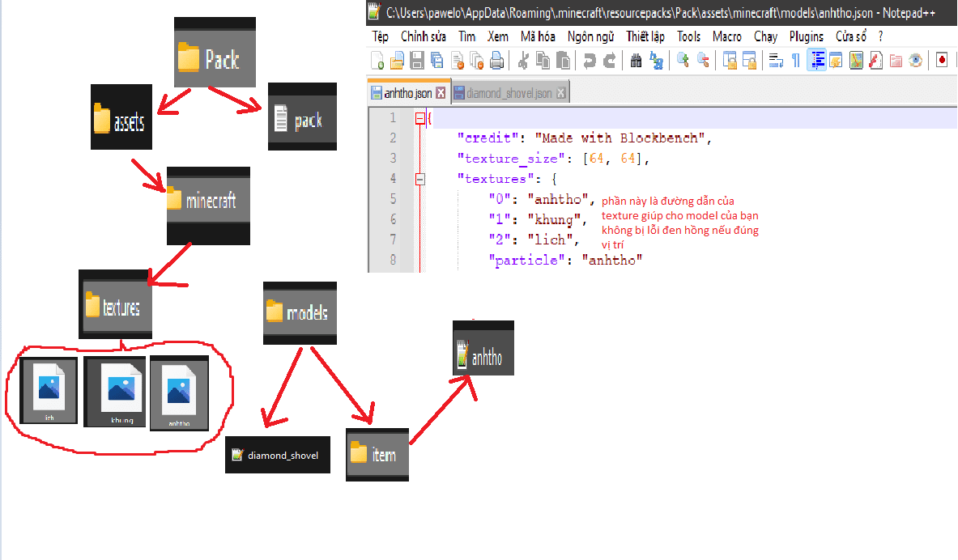Click the Zoom Out magnifier icon

click(x=703, y=61)
